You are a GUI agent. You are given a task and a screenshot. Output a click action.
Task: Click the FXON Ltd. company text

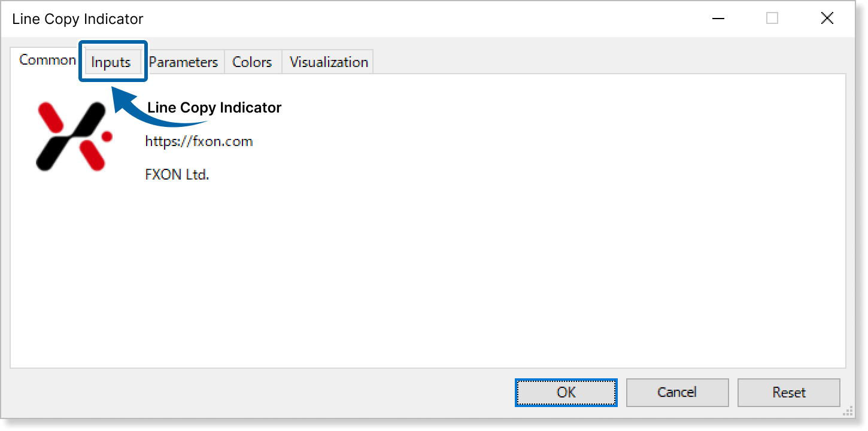(x=177, y=175)
